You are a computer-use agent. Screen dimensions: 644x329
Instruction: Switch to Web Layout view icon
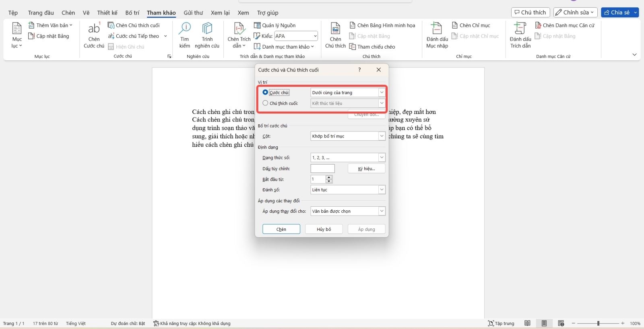(561, 323)
